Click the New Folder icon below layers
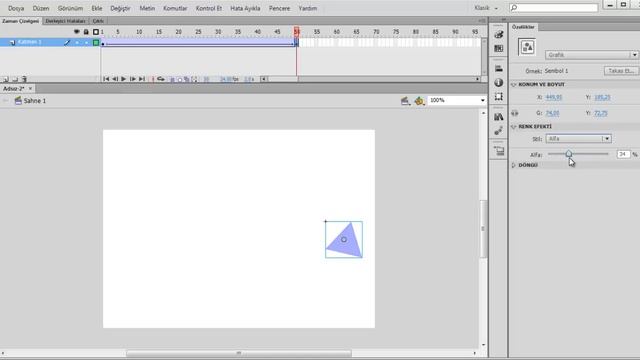This screenshot has height=360, width=640. [15, 79]
